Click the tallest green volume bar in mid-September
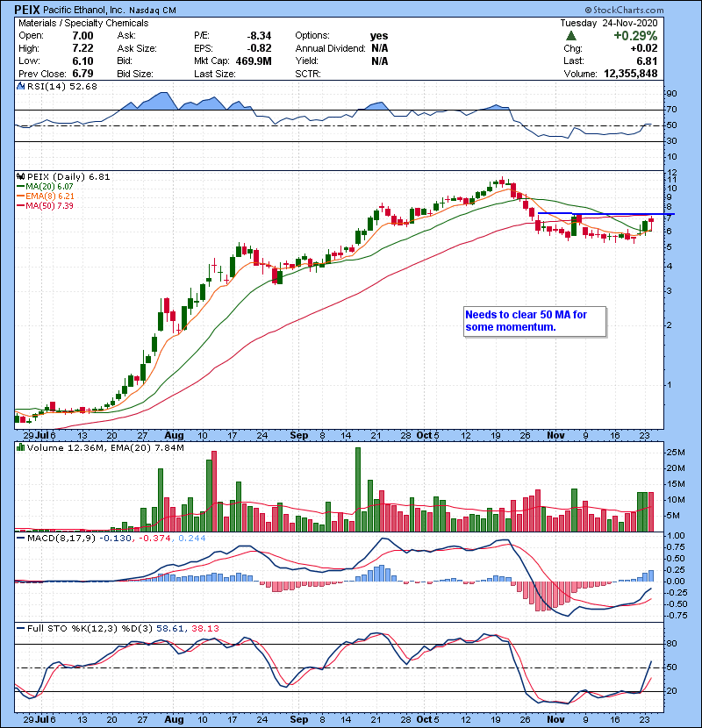The width and height of the screenshot is (702, 728). pos(358,489)
